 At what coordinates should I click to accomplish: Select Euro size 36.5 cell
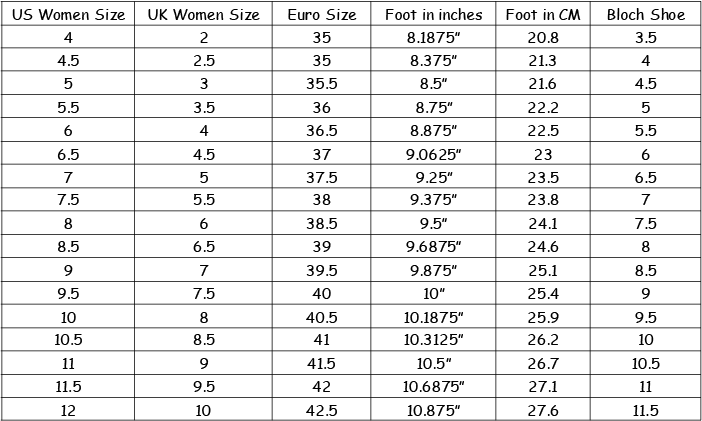pos(321,130)
